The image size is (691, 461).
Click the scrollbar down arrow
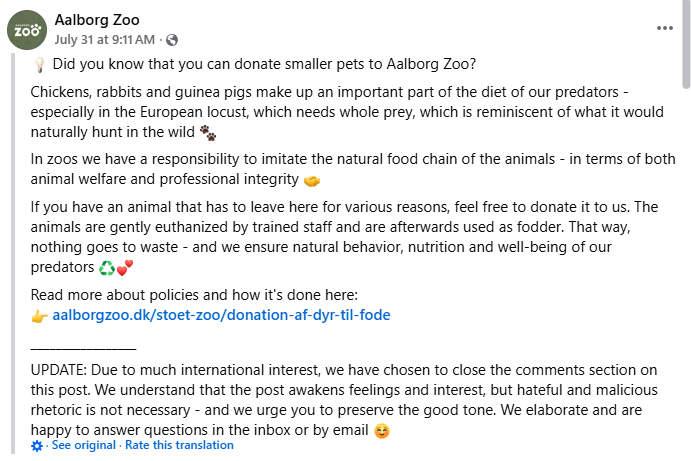point(684,454)
